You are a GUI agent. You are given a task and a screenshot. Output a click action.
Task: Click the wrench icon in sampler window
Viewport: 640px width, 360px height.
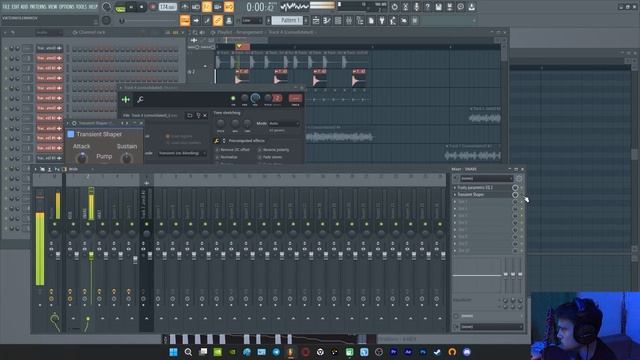tap(140, 99)
